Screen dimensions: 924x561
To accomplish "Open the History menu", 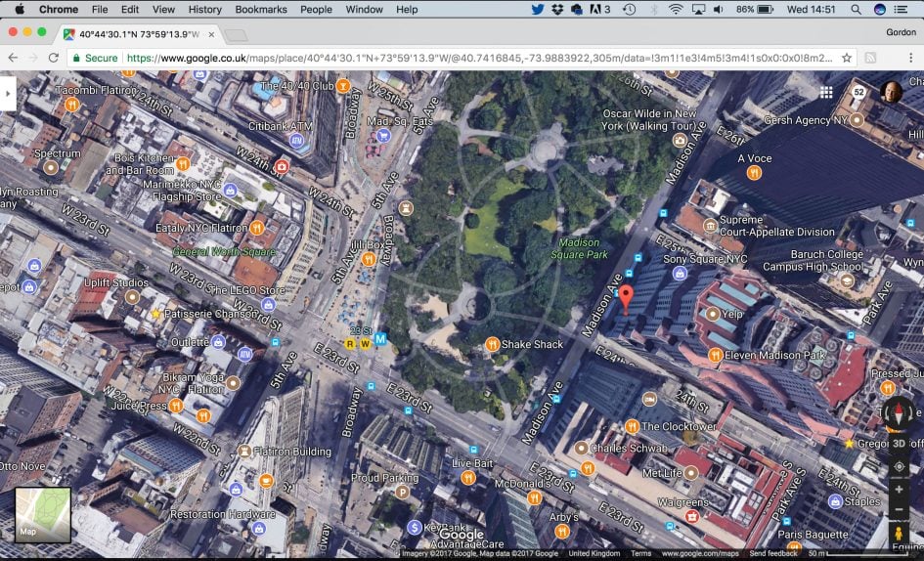I will coord(204,10).
